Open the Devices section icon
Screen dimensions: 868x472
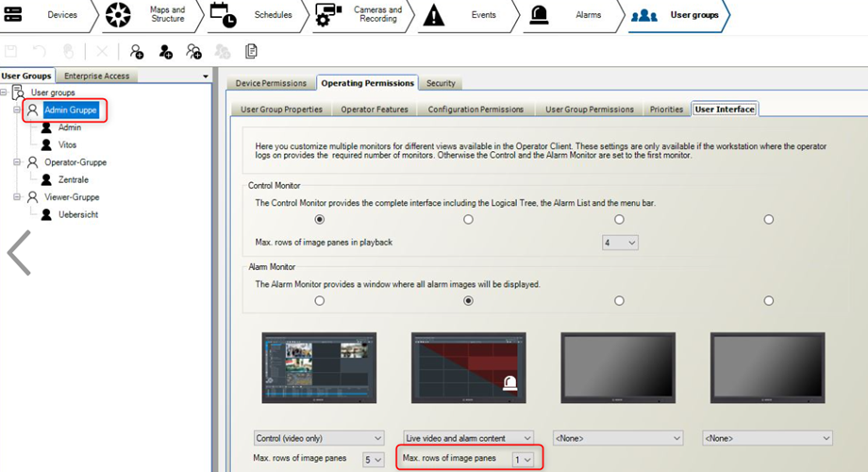tap(15, 15)
